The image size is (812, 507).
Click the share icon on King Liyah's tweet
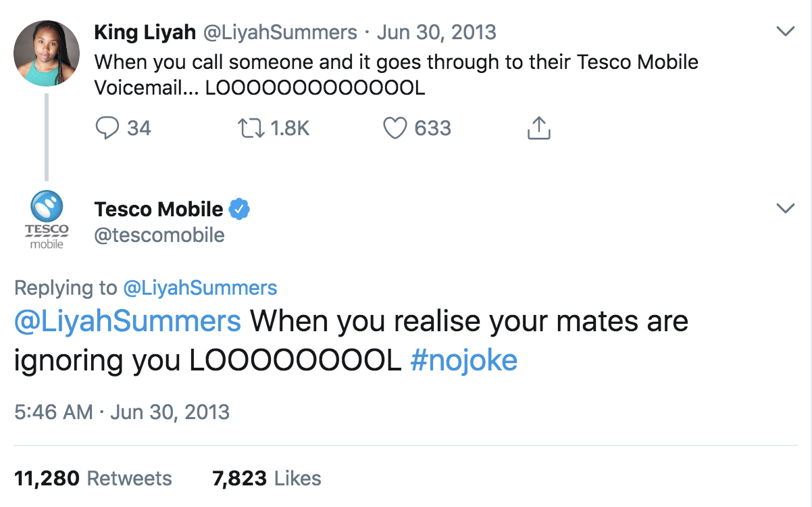point(538,128)
